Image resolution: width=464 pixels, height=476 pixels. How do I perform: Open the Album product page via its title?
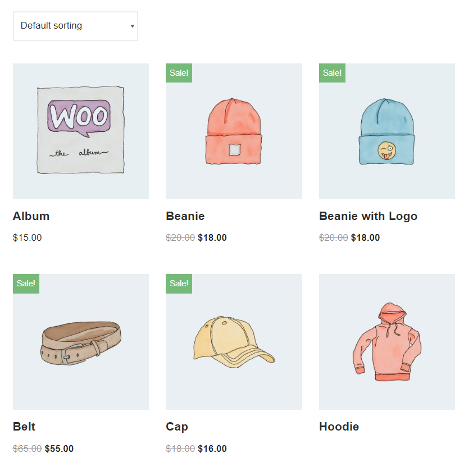31,216
